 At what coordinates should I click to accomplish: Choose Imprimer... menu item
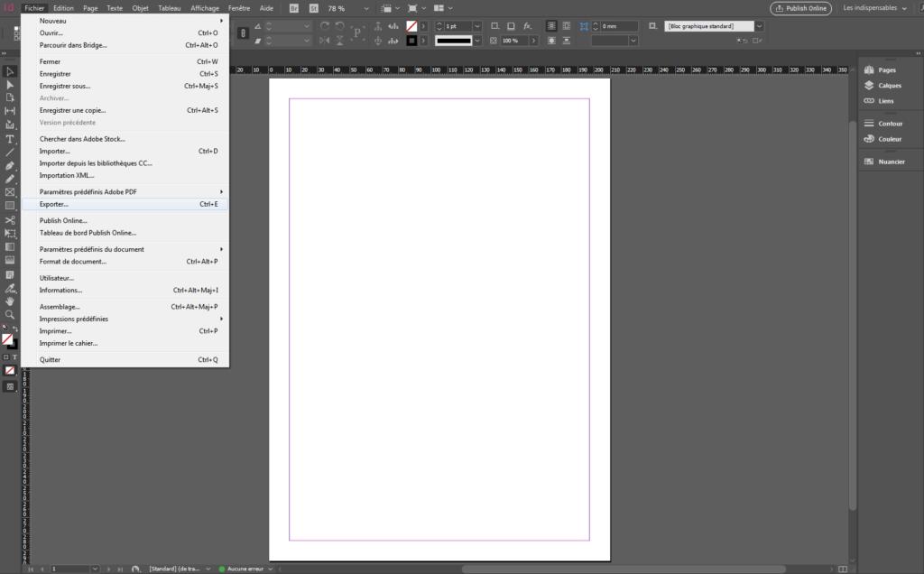[125, 331]
